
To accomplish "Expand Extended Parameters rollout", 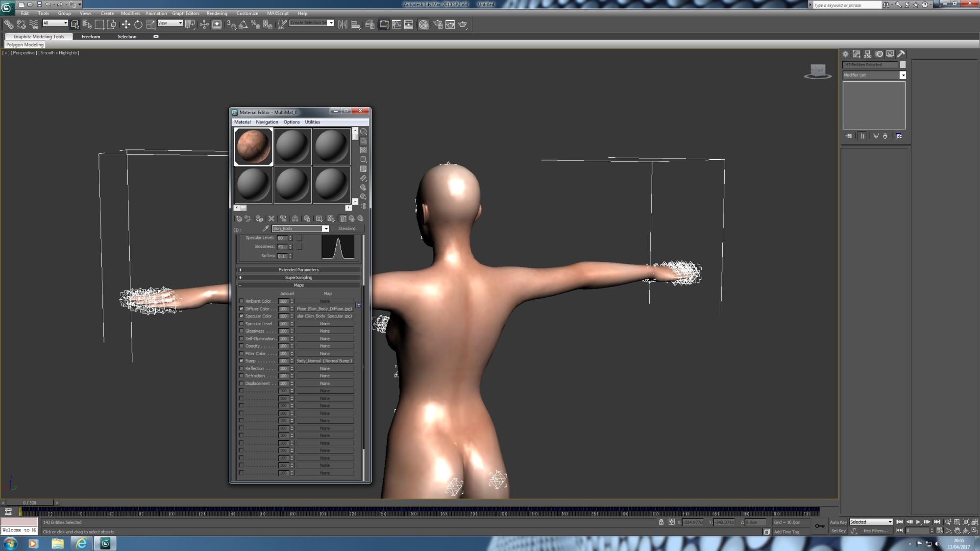I will point(299,270).
